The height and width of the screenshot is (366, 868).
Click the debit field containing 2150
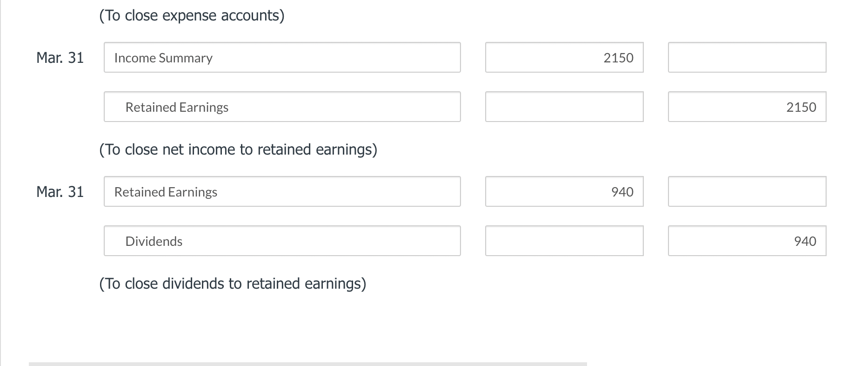[x=564, y=58]
